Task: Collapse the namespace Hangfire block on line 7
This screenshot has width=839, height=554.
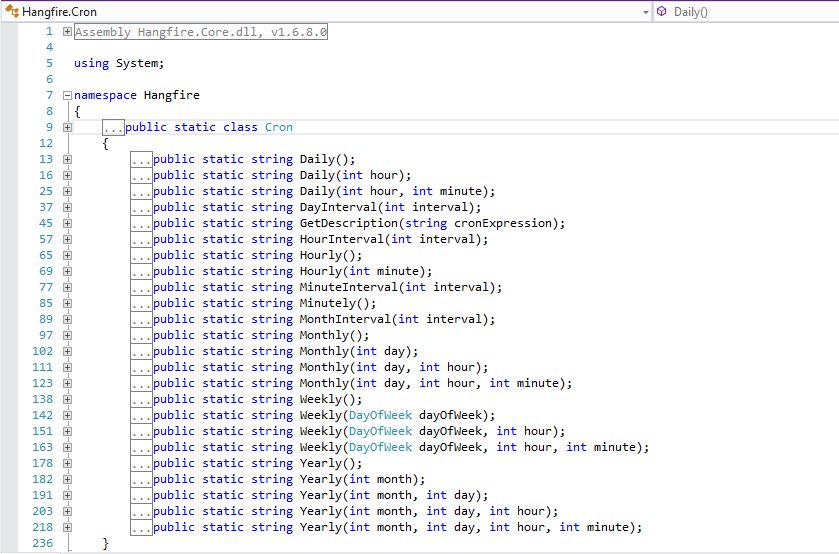Action: point(67,96)
